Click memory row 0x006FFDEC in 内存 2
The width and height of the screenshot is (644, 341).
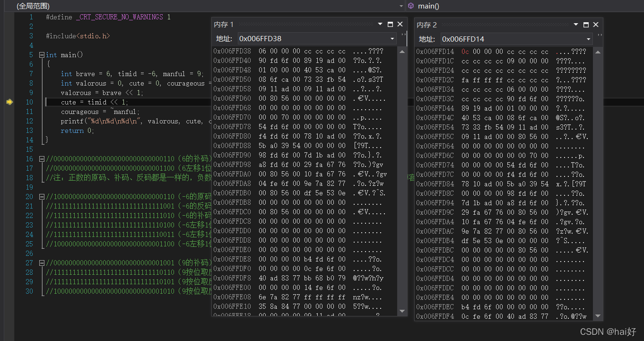pyautogui.click(x=501, y=307)
